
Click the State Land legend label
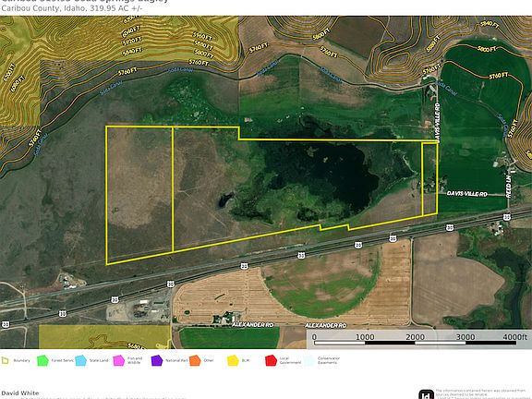tap(99, 360)
